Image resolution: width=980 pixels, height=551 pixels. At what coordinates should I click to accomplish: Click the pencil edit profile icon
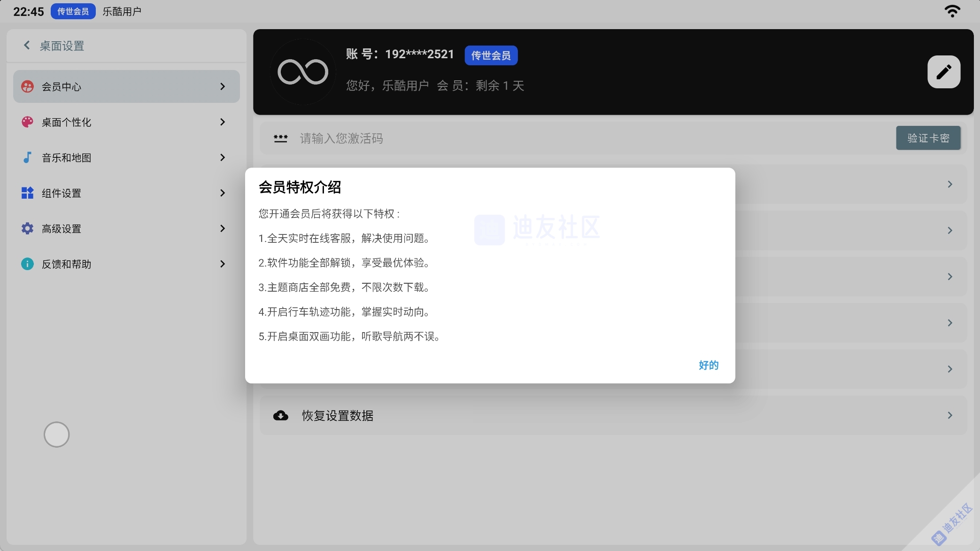[x=944, y=72]
